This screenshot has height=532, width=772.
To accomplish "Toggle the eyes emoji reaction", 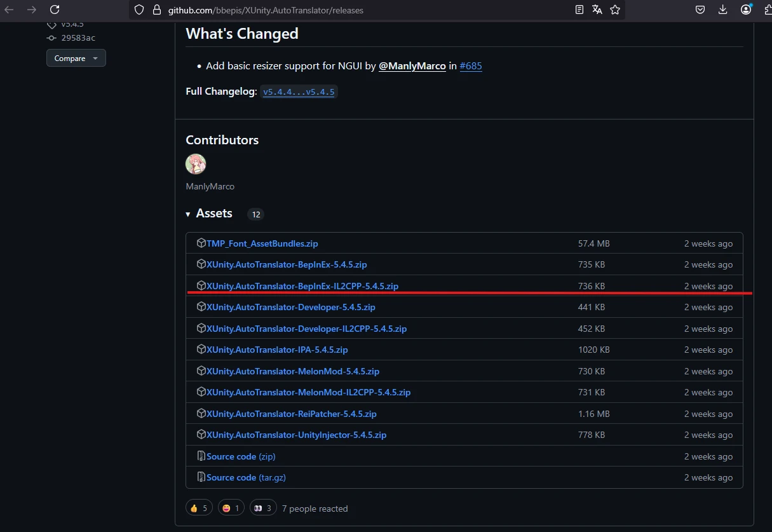I will pos(263,508).
